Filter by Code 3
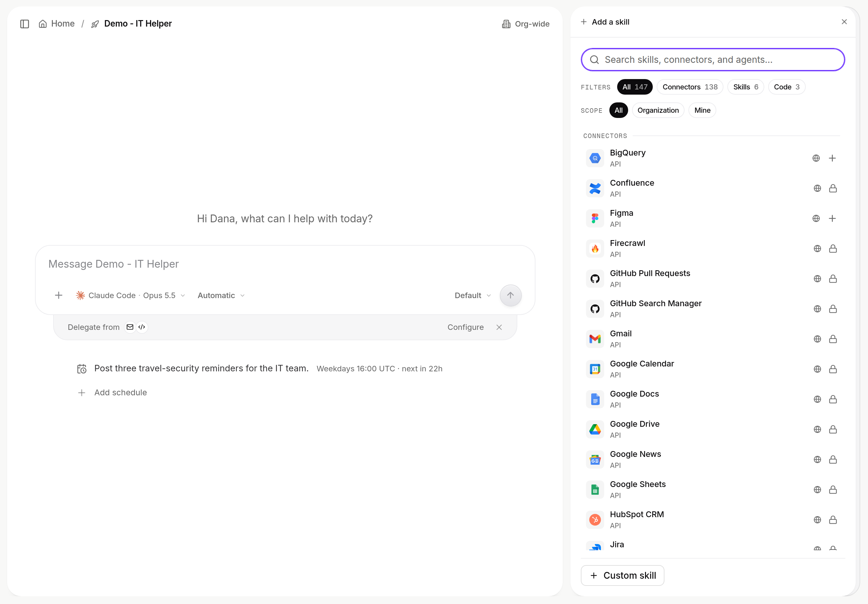Viewport: 868px width, 604px height. (x=786, y=87)
